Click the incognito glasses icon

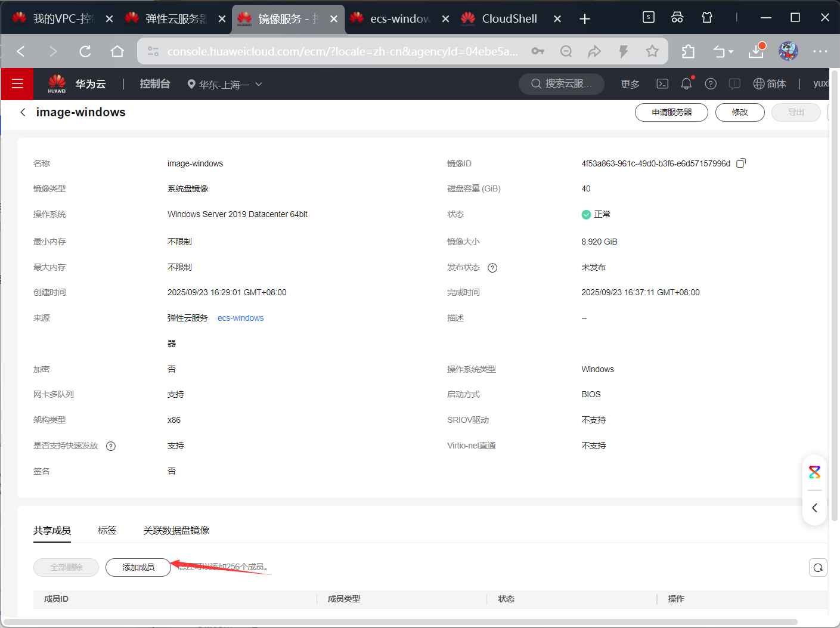677,17
